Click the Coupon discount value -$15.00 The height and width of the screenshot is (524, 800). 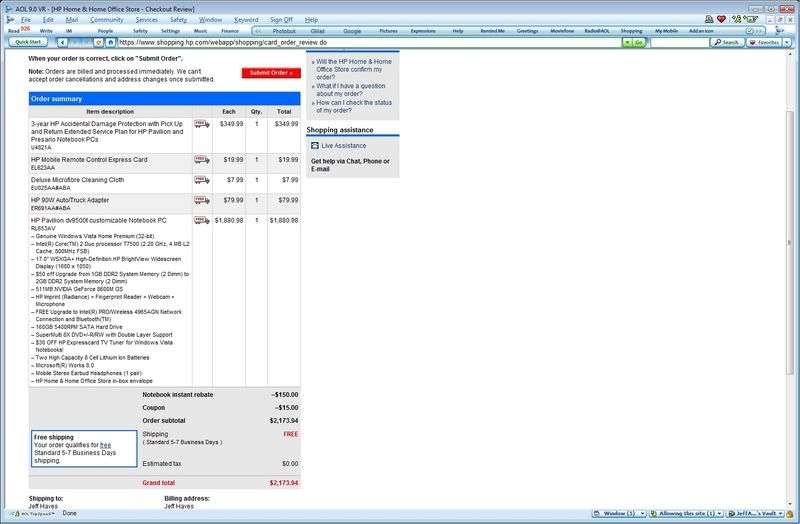(287, 408)
